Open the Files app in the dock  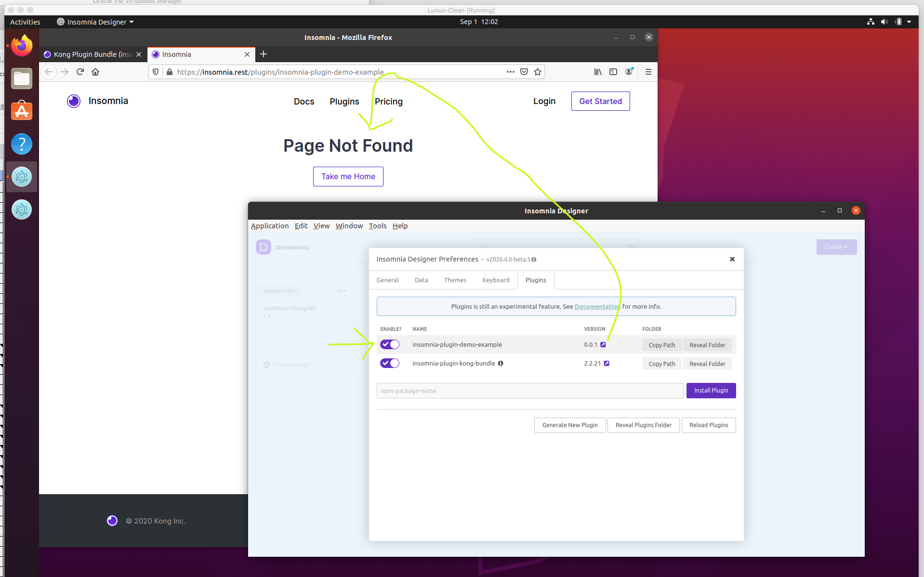click(22, 79)
